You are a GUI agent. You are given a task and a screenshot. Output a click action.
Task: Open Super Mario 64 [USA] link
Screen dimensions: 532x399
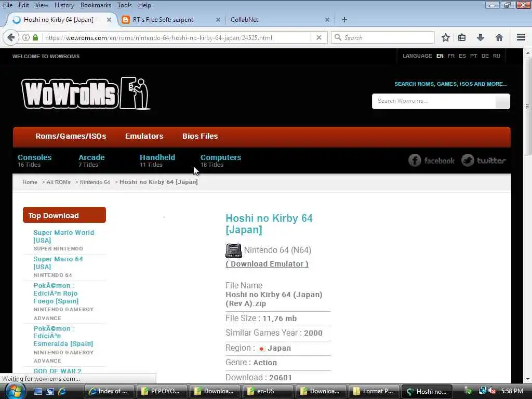[58, 263]
